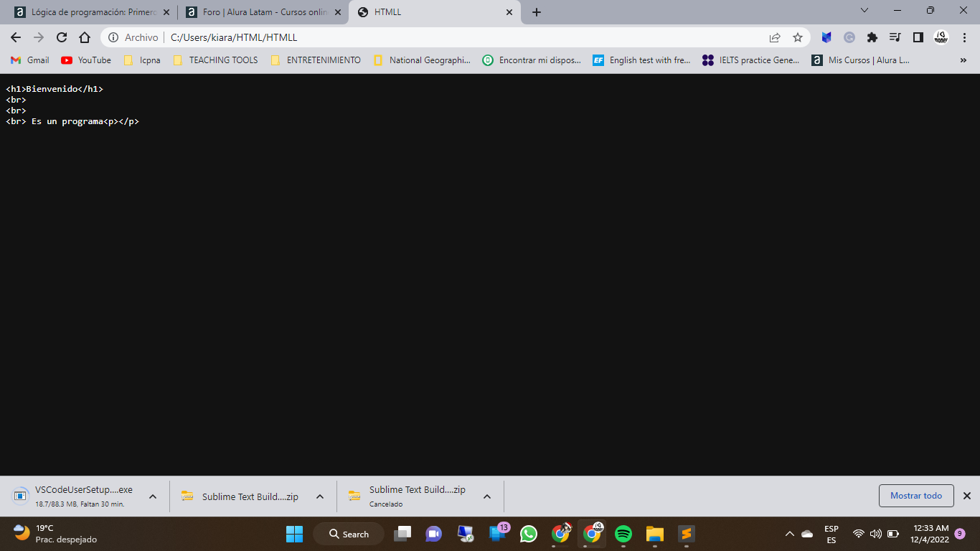Open the Extensions puzzle icon

(872, 37)
